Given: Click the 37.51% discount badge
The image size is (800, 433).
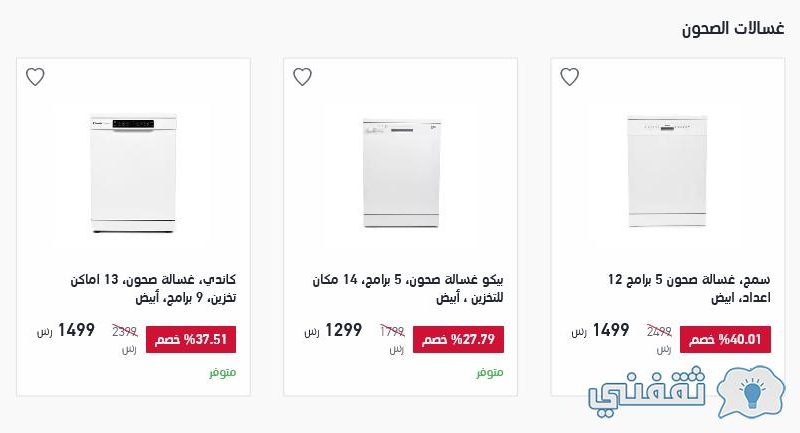Looking at the screenshot, I should click(191, 340).
